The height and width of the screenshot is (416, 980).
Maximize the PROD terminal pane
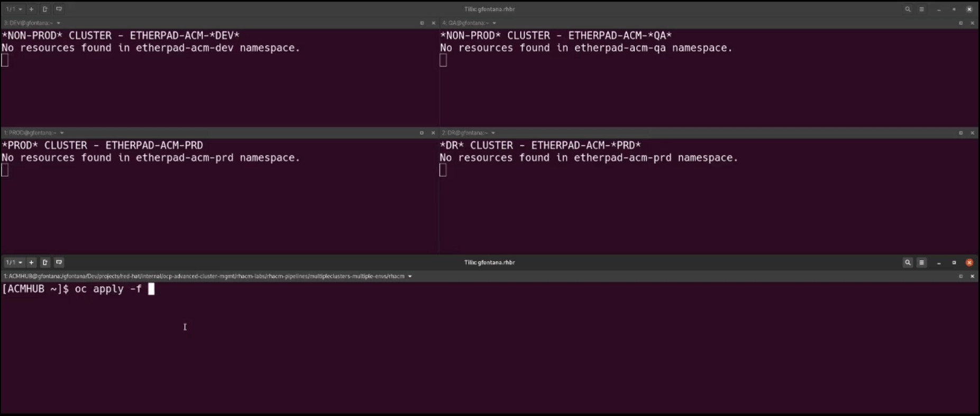422,133
